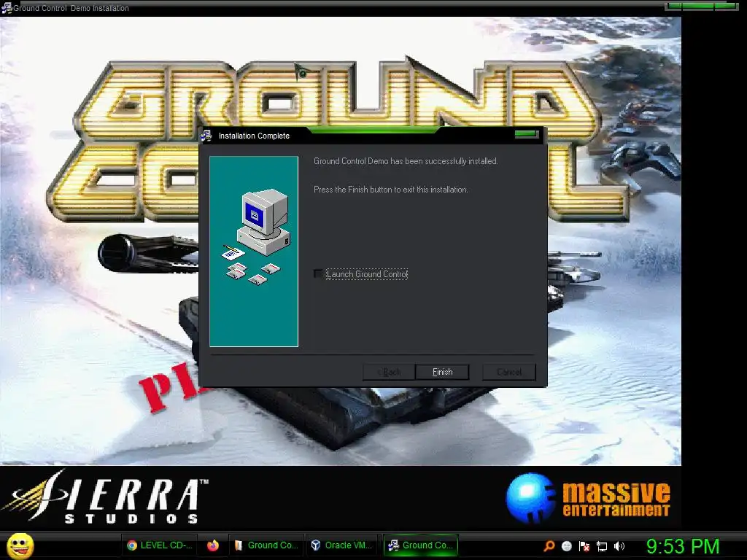Open the security flag tray icon

point(584,546)
